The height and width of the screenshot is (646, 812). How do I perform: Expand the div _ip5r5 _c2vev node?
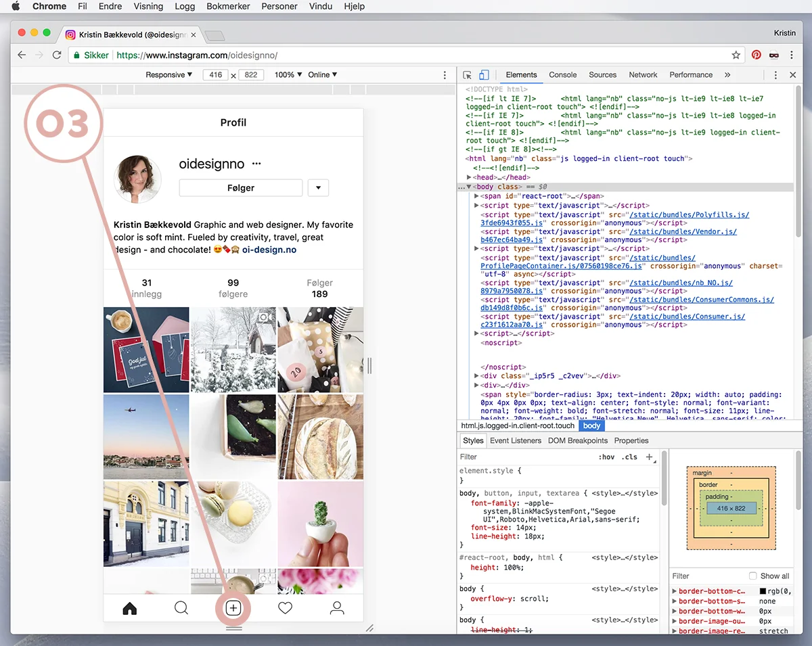(477, 375)
